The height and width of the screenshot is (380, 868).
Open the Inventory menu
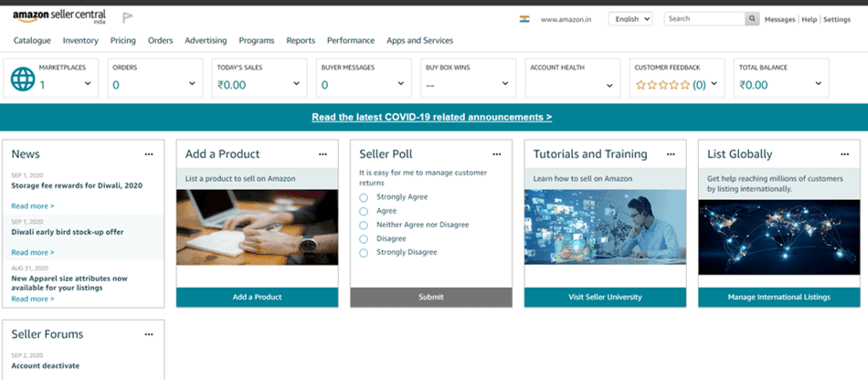(x=80, y=40)
